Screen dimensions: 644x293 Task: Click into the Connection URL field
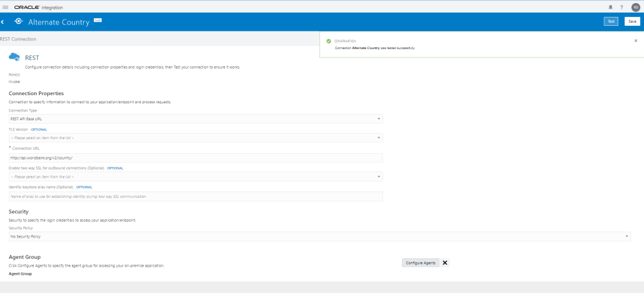point(195,158)
